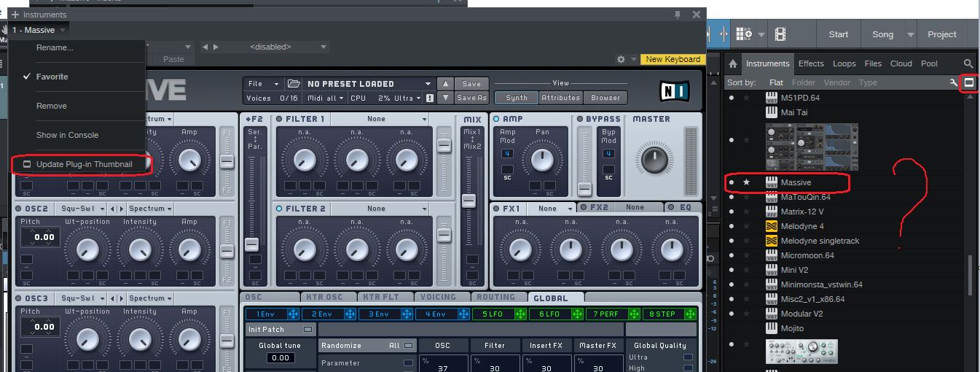Open the preset folder icon in Massive
The height and width of the screenshot is (372, 980).
pos(294,84)
